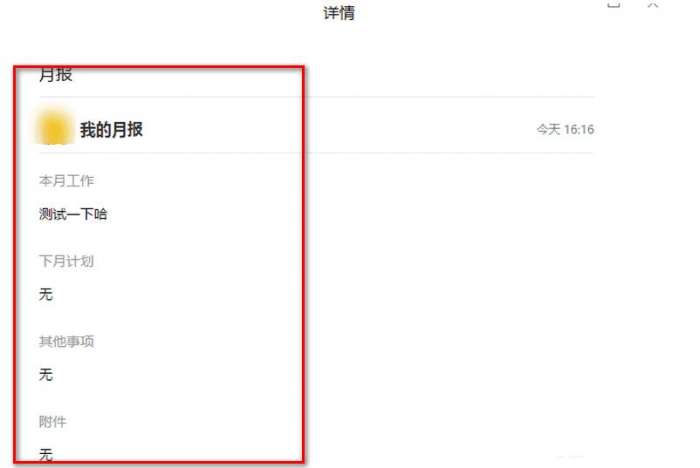This screenshot has height=468, width=700.
Task: Open the 我的月报 report title
Action: (111, 130)
